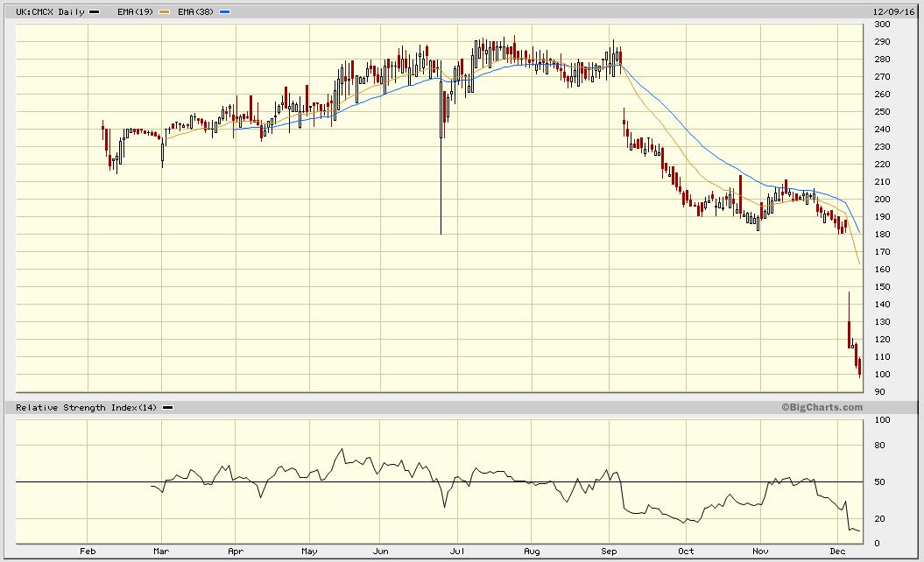This screenshot has height=562, width=924.
Task: Click the blue EMA(38) legend swatch
Action: [x=224, y=11]
